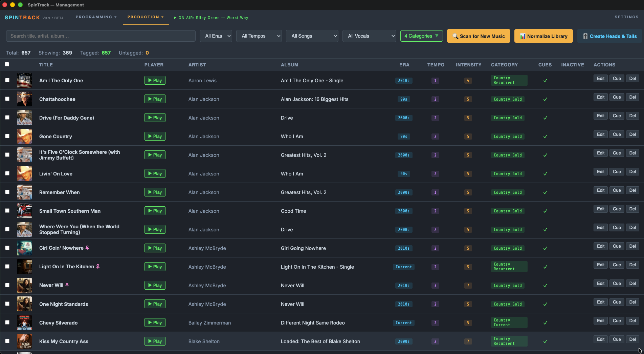The width and height of the screenshot is (644, 354).
Task: Click the bar chart icon on Normalize Library
Action: (523, 36)
